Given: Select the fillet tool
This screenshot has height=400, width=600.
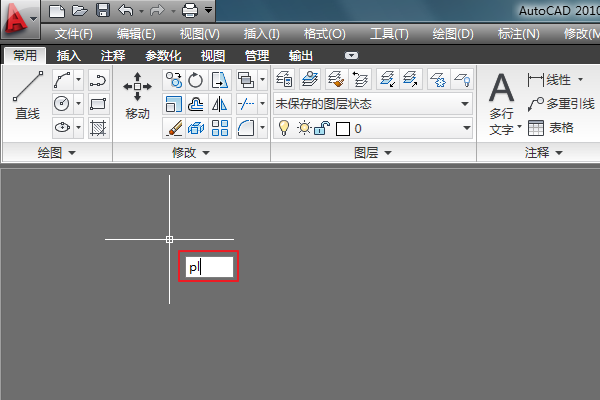Looking at the screenshot, I should [246, 127].
